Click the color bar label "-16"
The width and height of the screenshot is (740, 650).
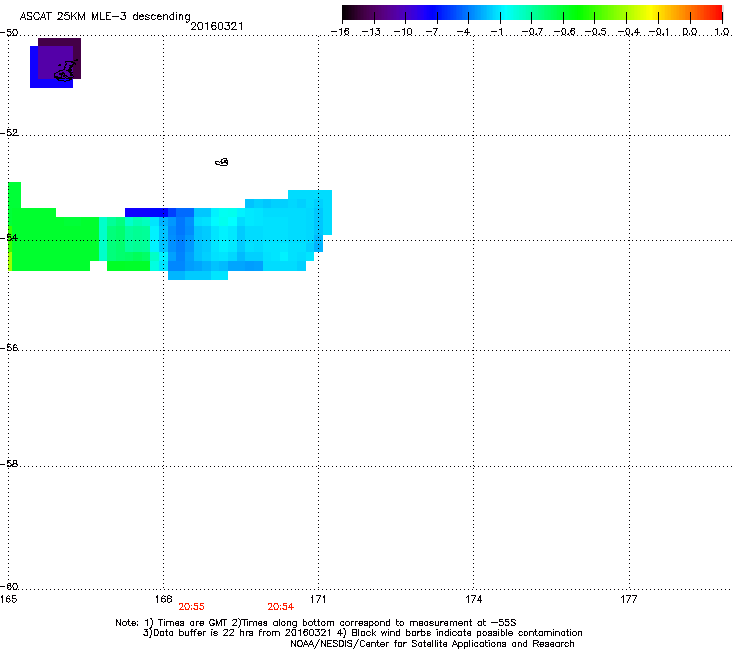[340, 32]
